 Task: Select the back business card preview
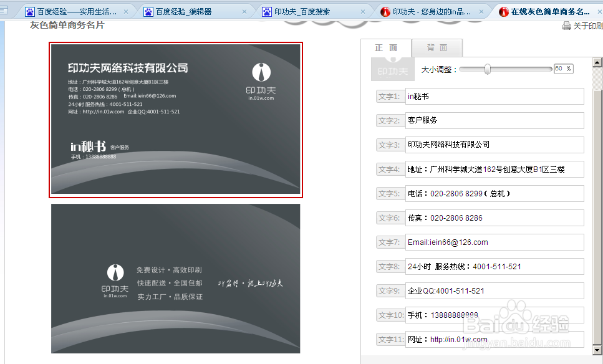tap(176, 278)
